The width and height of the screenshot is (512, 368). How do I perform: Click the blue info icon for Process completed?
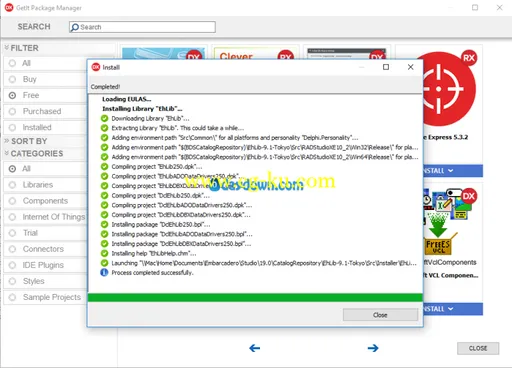click(x=104, y=273)
